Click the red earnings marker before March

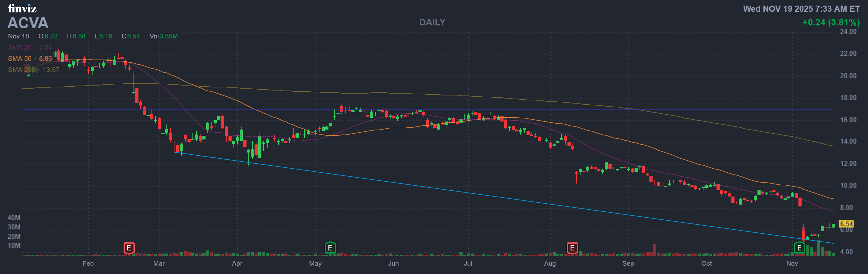[129, 248]
